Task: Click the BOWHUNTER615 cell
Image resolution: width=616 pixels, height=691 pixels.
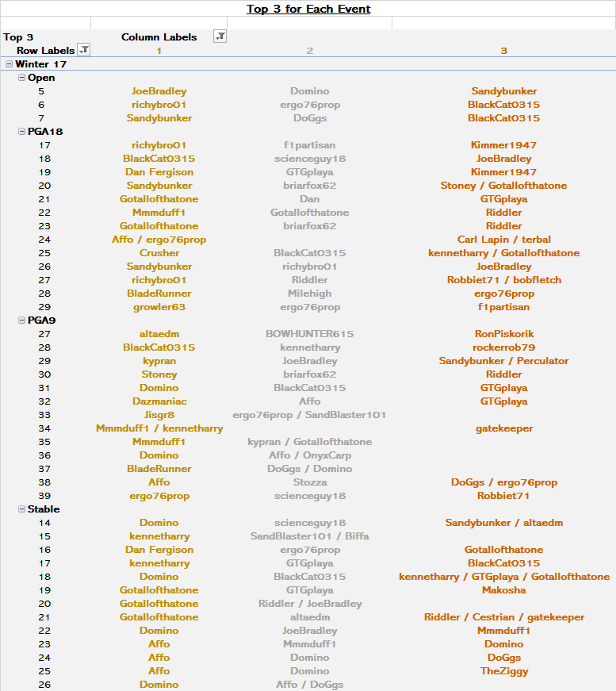Action: [309, 334]
